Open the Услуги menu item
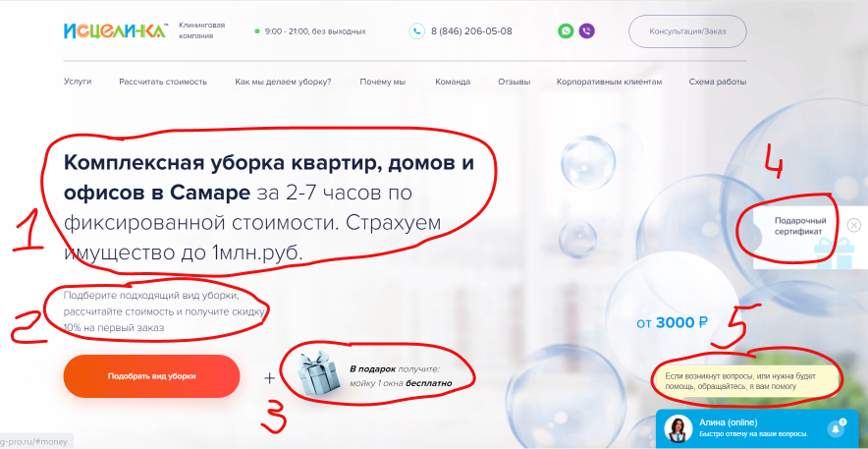Viewport: 868px width, 449px height. click(x=78, y=82)
